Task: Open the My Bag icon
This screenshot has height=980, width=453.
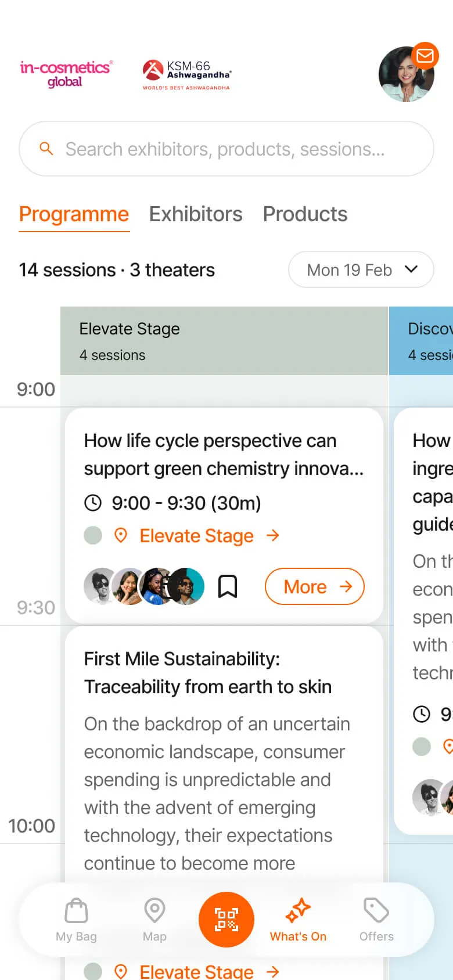Action: pyautogui.click(x=76, y=911)
